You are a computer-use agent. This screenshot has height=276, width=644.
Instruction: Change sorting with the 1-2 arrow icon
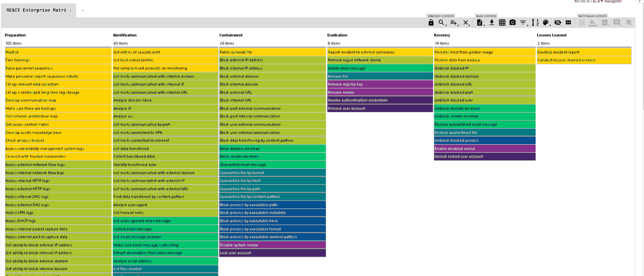click(535, 23)
